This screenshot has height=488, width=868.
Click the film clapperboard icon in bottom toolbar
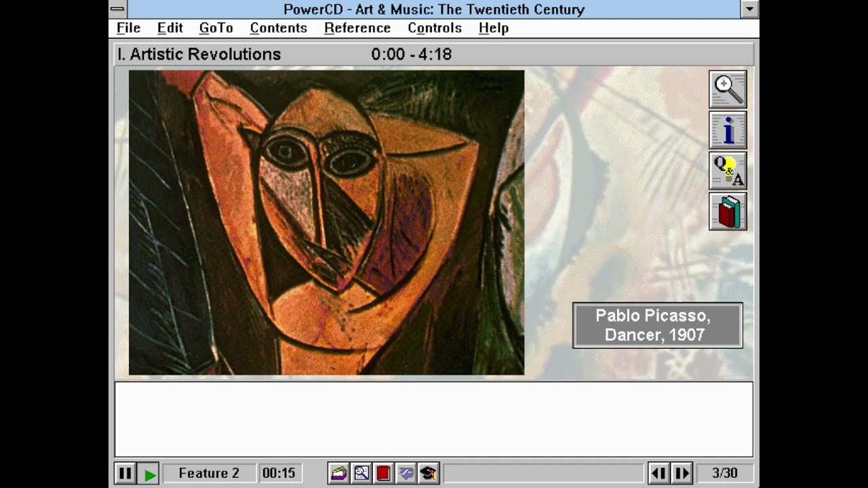338,473
